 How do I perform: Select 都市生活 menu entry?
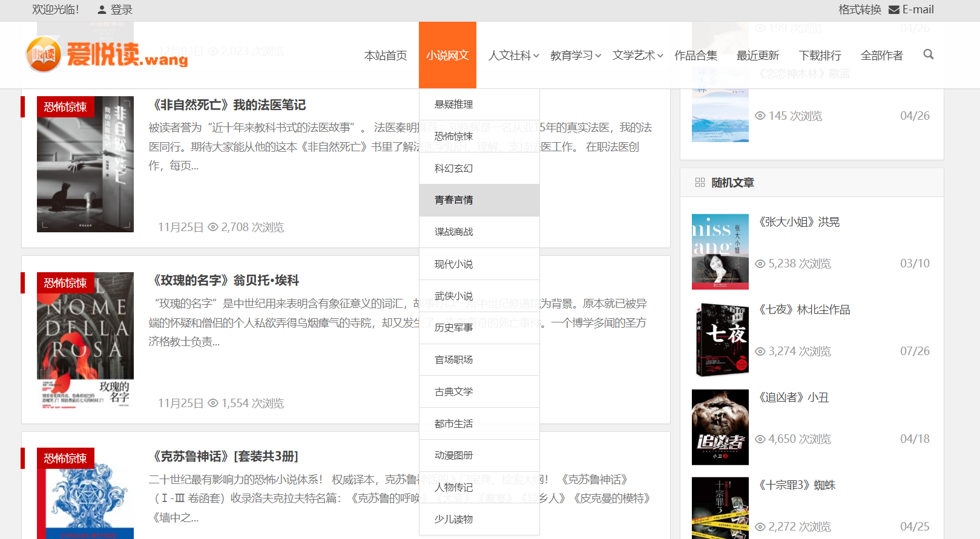click(x=479, y=423)
